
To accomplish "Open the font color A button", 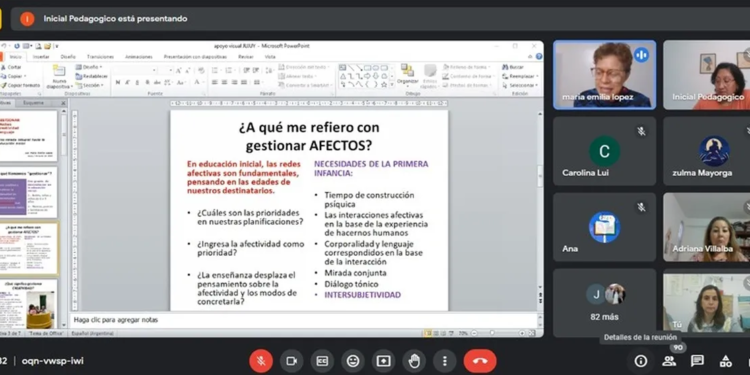I will (x=197, y=82).
